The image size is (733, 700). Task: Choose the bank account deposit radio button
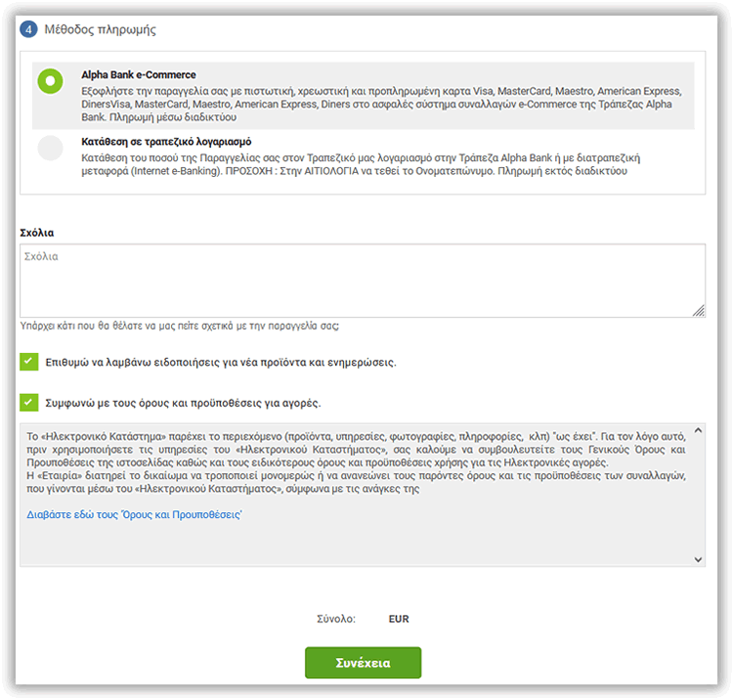pyautogui.click(x=50, y=148)
